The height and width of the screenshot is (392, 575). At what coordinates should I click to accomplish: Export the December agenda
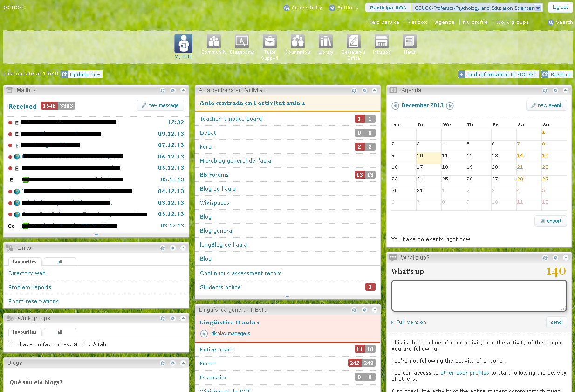[x=550, y=221]
